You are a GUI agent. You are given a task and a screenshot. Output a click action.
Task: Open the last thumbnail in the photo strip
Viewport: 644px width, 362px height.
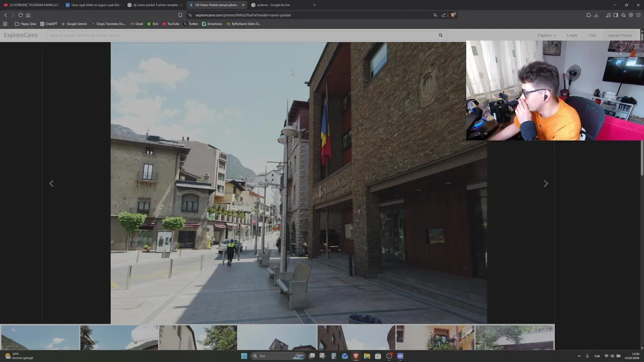pyautogui.click(x=514, y=337)
